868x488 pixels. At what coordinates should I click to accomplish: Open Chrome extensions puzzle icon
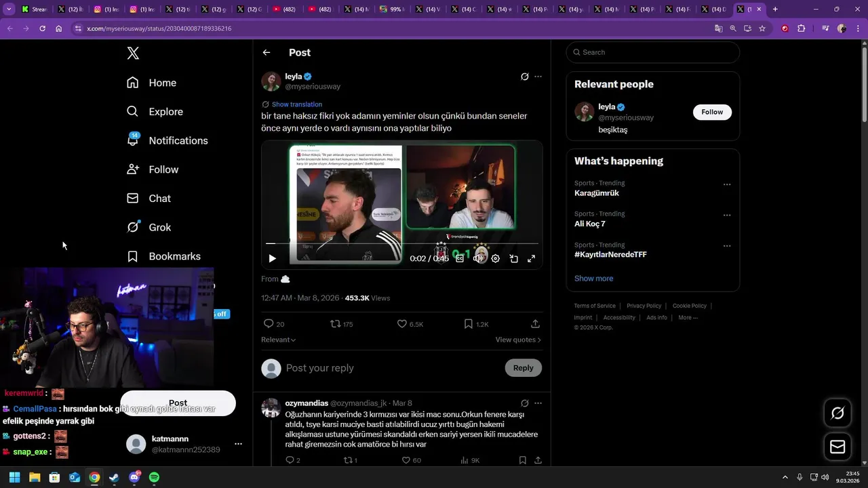click(801, 28)
